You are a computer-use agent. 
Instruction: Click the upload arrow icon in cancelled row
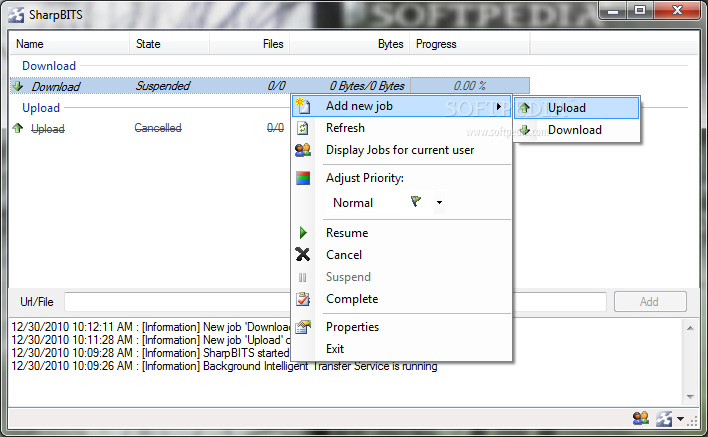[18, 128]
